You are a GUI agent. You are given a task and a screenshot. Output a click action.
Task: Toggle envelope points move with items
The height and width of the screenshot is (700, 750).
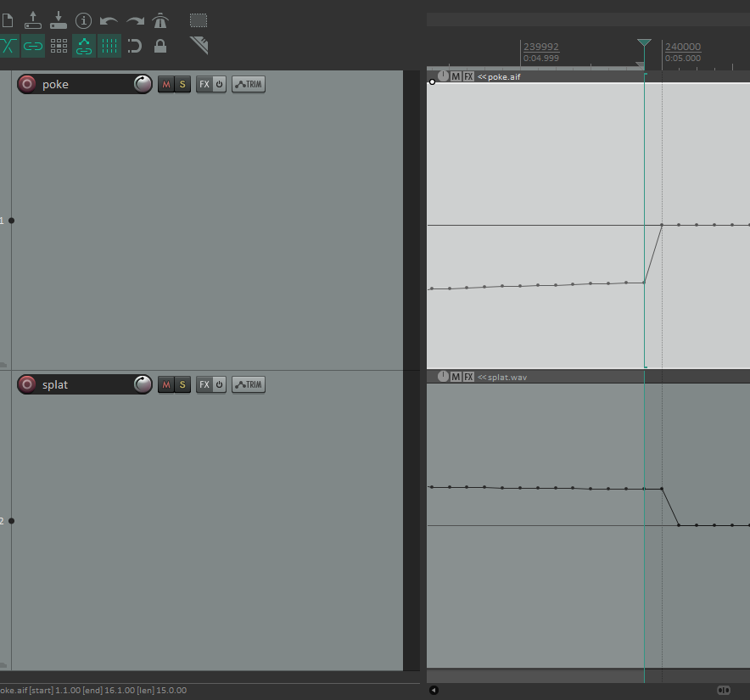[83, 46]
